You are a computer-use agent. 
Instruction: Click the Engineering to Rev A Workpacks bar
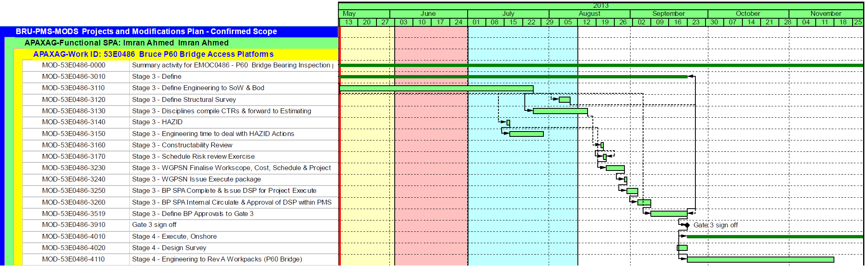point(760,259)
